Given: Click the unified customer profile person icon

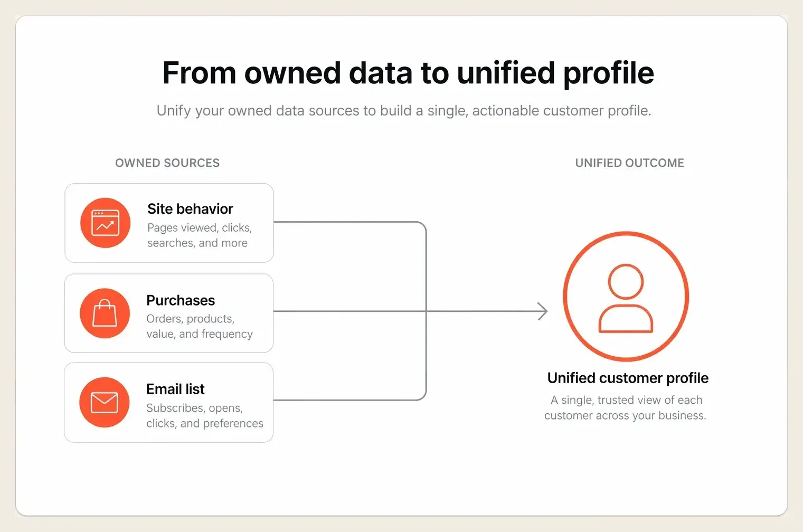Looking at the screenshot, I should [x=626, y=297].
